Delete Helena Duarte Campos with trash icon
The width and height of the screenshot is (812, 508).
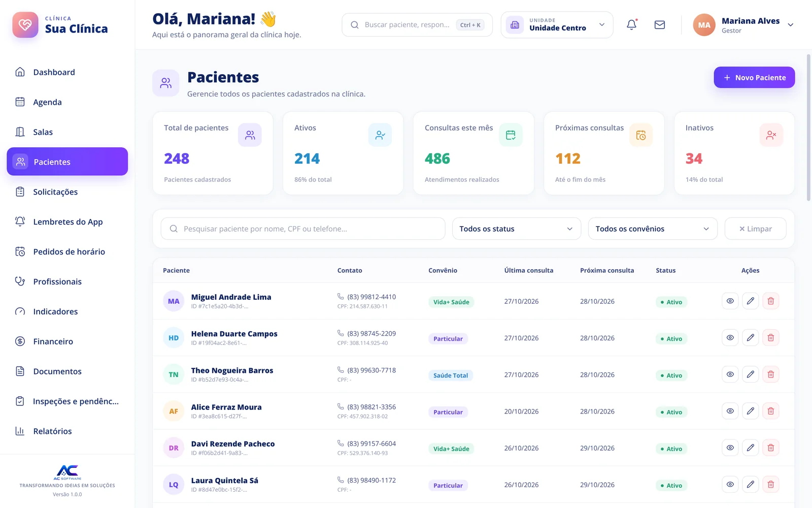(770, 338)
